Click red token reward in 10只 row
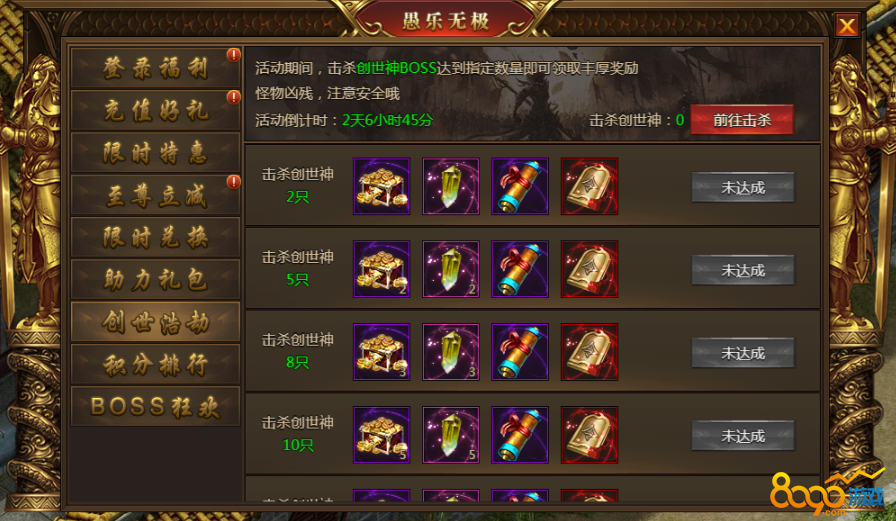 click(589, 435)
